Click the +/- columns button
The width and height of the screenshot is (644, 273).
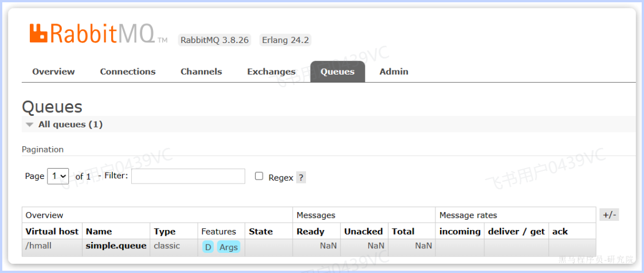[609, 214]
